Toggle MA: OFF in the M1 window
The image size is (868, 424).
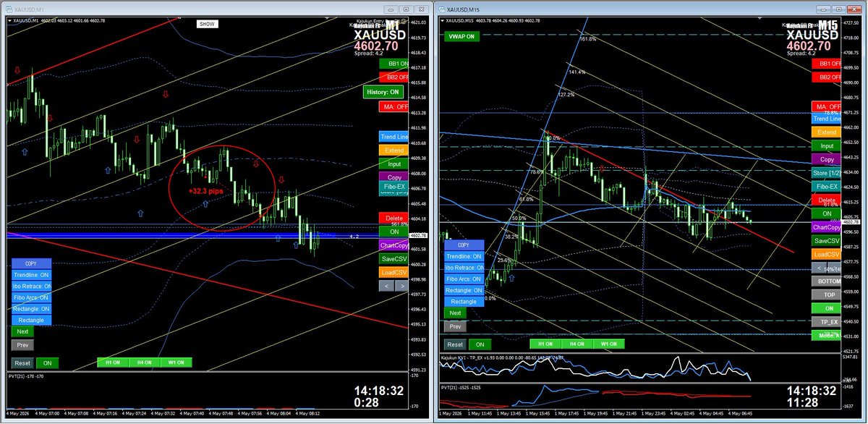point(393,107)
